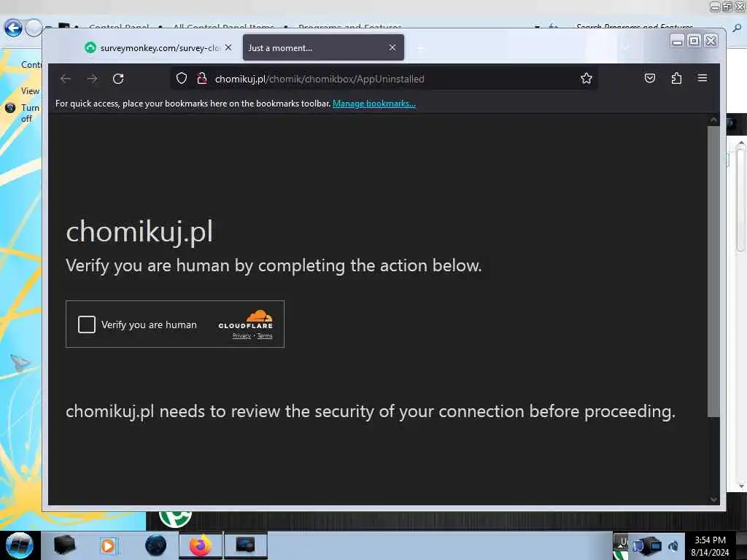Reload the chomikuj.pl page
This screenshot has width=747, height=560.
pos(118,79)
